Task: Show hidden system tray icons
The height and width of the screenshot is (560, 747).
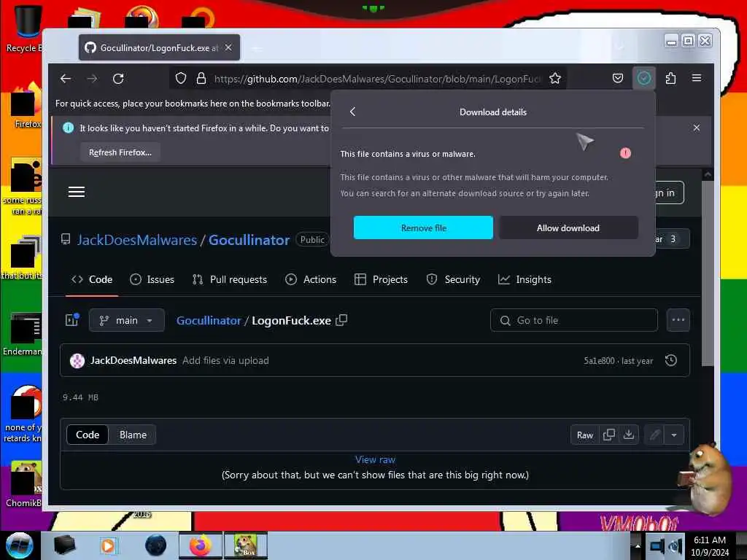Action: click(x=638, y=545)
